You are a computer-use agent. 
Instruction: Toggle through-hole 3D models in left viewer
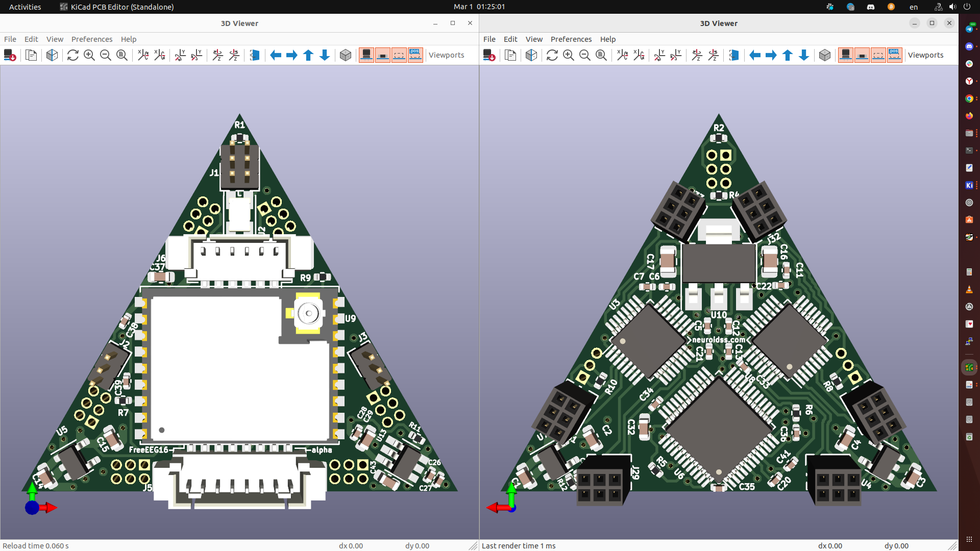click(366, 55)
